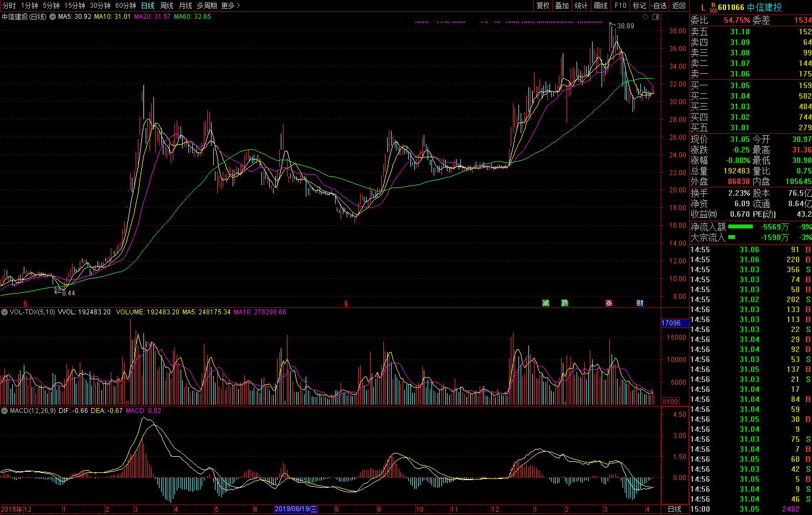Click the MACD(12,26,9) indicator name

tap(33, 411)
